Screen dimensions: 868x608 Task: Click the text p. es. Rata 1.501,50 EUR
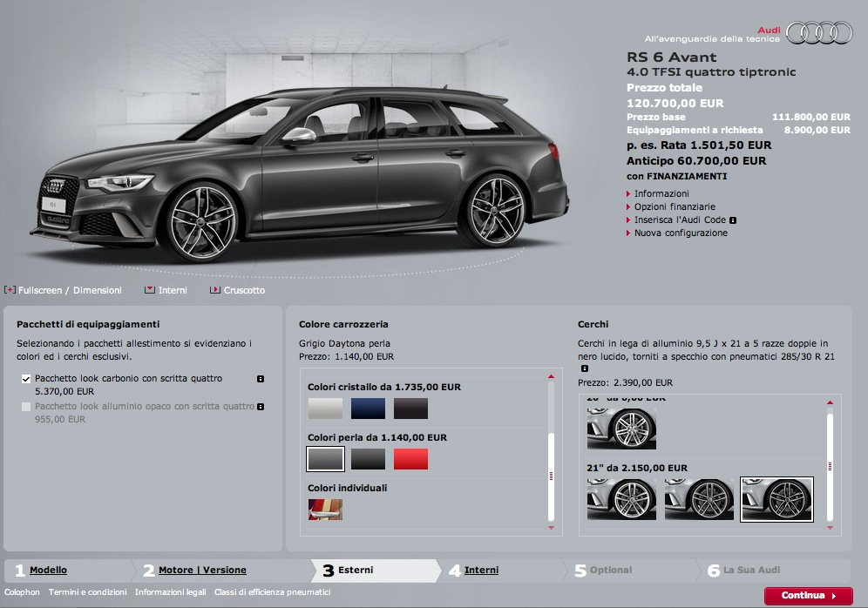(699, 145)
